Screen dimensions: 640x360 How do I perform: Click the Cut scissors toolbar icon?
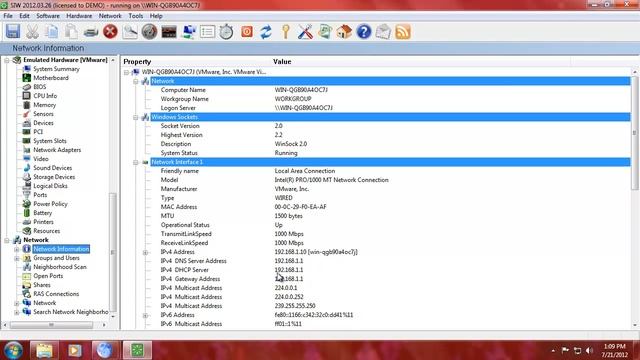click(x=32, y=31)
